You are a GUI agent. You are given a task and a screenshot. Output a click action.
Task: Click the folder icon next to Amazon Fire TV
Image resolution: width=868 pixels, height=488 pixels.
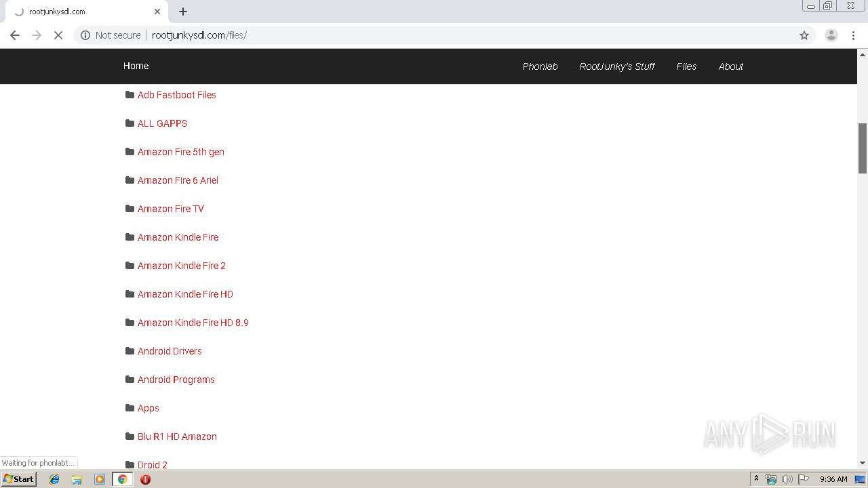(130, 209)
